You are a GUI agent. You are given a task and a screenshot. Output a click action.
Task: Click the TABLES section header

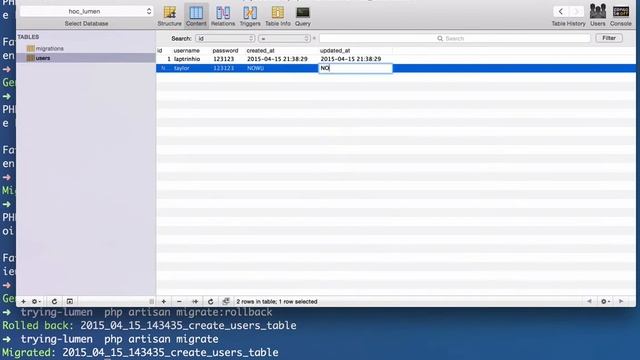click(x=28, y=37)
